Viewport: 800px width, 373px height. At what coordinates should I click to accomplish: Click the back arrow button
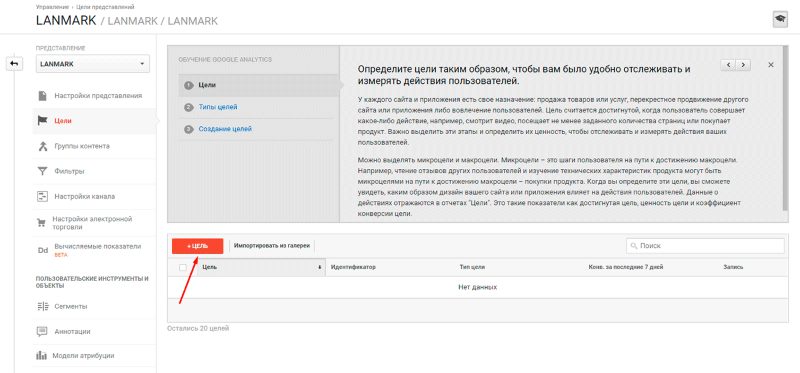(x=14, y=63)
